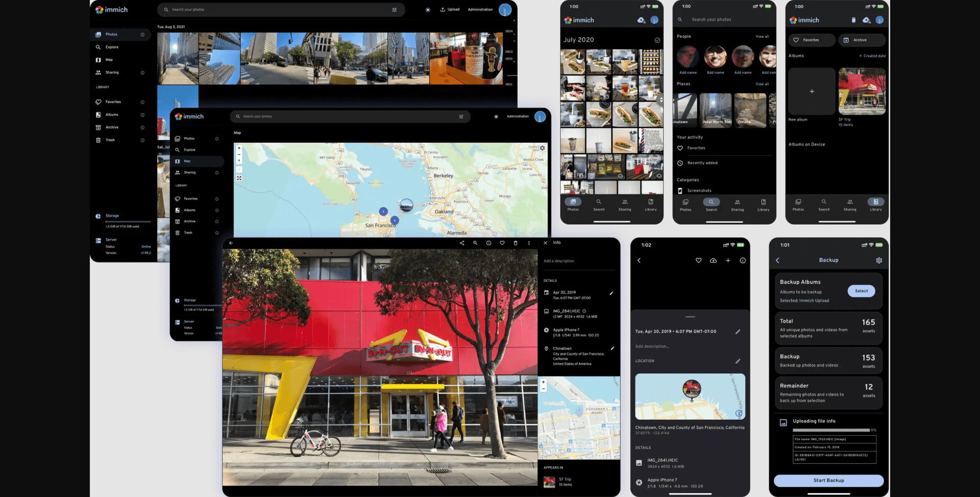The image size is (980, 497).
Task: Click the fullscreen icon on the map
Action: (239, 178)
